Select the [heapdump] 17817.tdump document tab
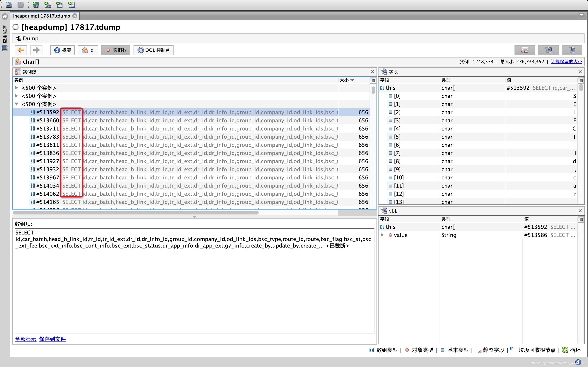The width and height of the screenshot is (588, 367). click(x=41, y=16)
